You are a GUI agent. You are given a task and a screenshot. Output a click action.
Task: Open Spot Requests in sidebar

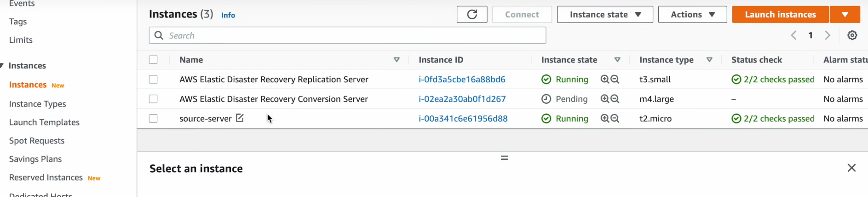[x=37, y=141]
